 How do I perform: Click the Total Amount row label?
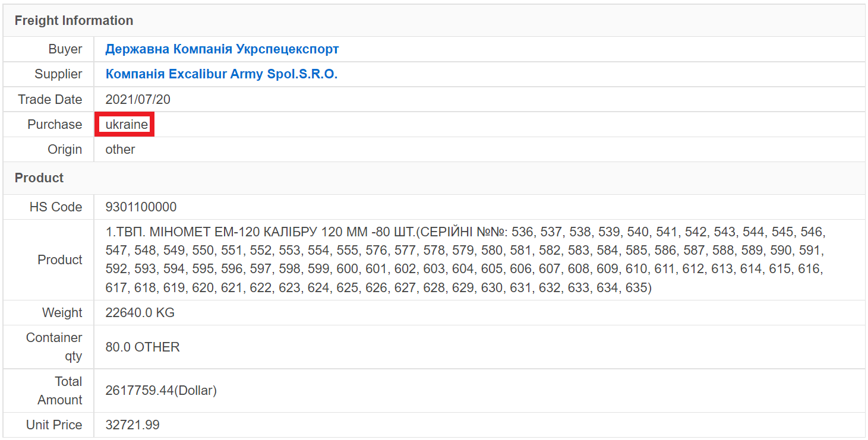coord(60,391)
